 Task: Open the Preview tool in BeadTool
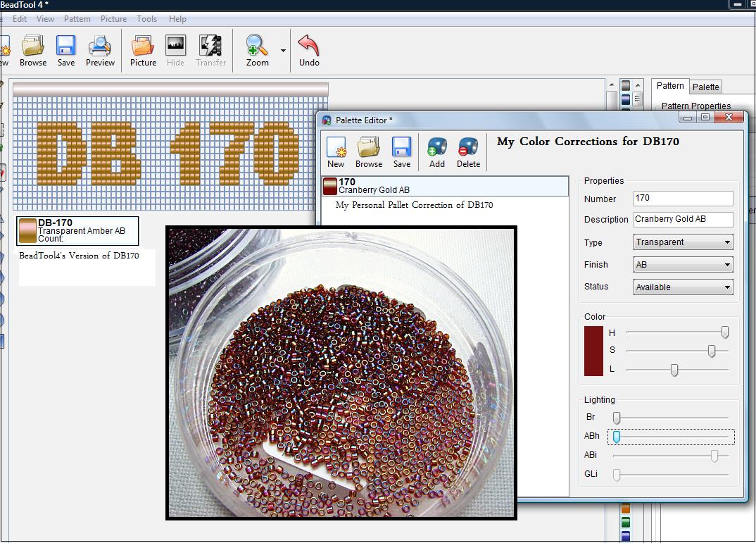click(100, 49)
